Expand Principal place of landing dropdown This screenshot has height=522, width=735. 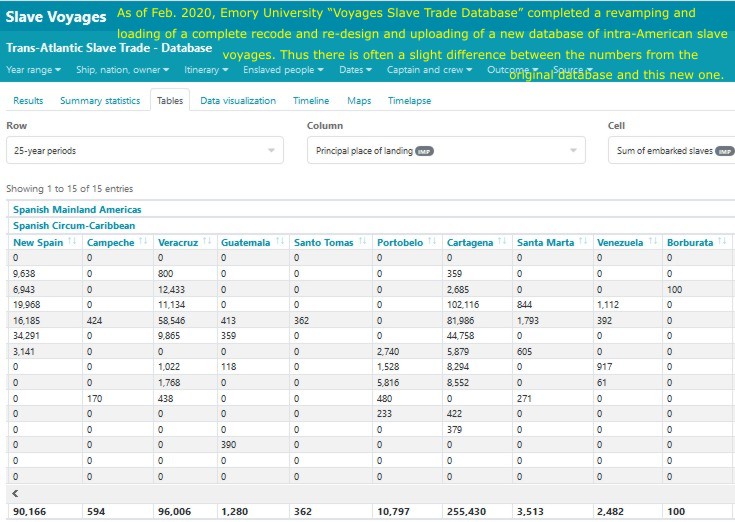click(x=445, y=151)
